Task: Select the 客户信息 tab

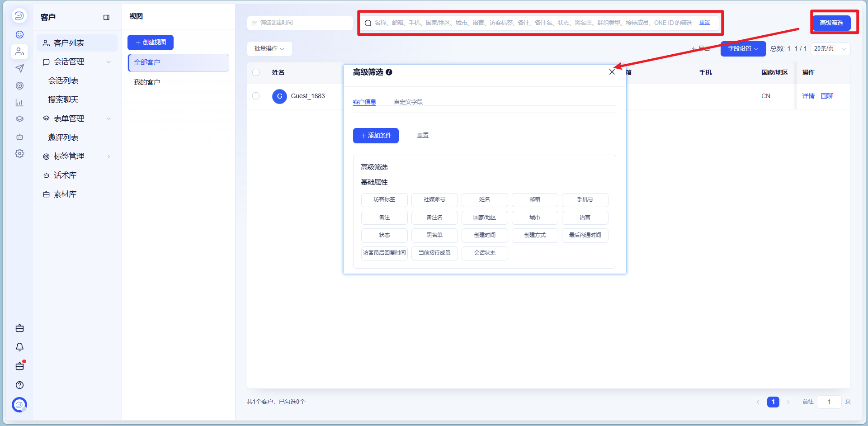Action: tap(364, 102)
